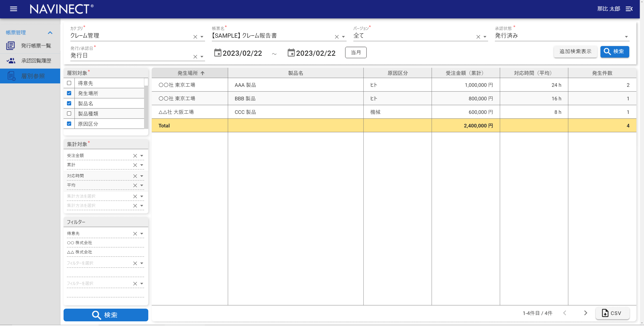Image resolution: width=644 pixels, height=326 pixels.
Task: Click the 対応時間（平均） column header
Action: pos(534,73)
